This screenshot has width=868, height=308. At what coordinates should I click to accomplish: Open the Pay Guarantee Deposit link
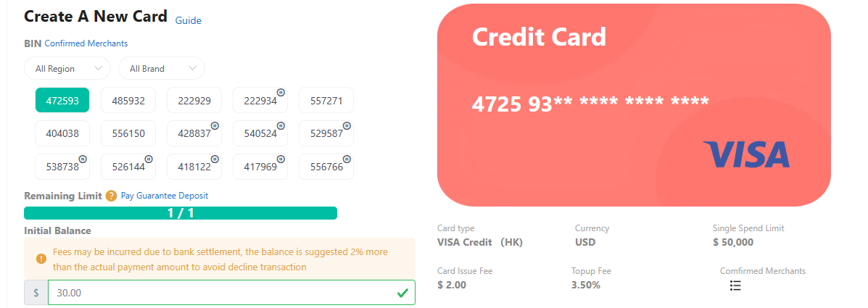165,196
